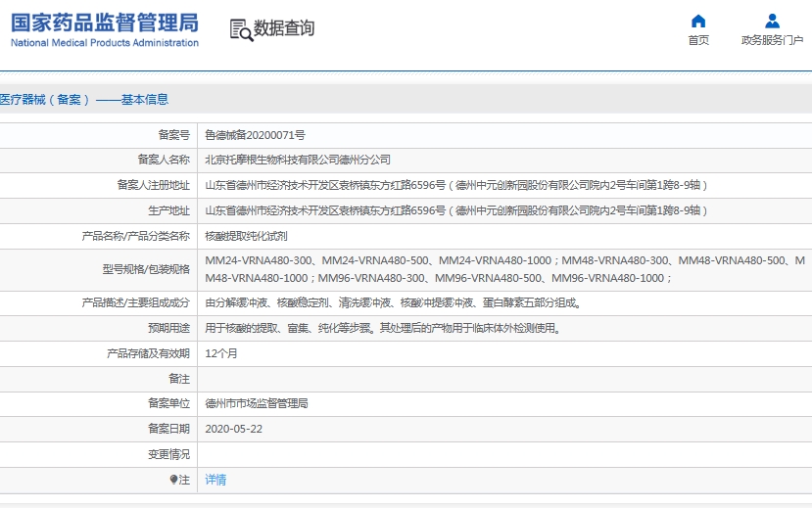Image resolution: width=812 pixels, height=508 pixels.
Task: Click the 产品存储及有效期 label
Action: (x=148, y=353)
